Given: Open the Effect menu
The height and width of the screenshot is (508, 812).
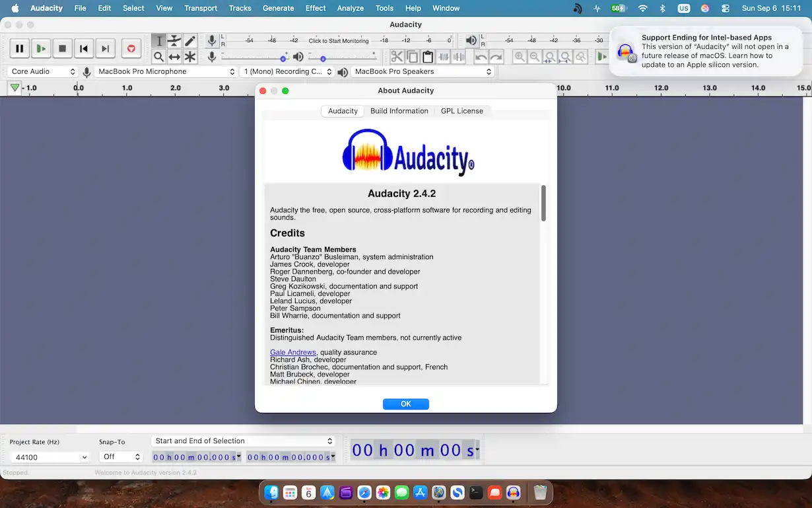Looking at the screenshot, I should pyautogui.click(x=316, y=8).
